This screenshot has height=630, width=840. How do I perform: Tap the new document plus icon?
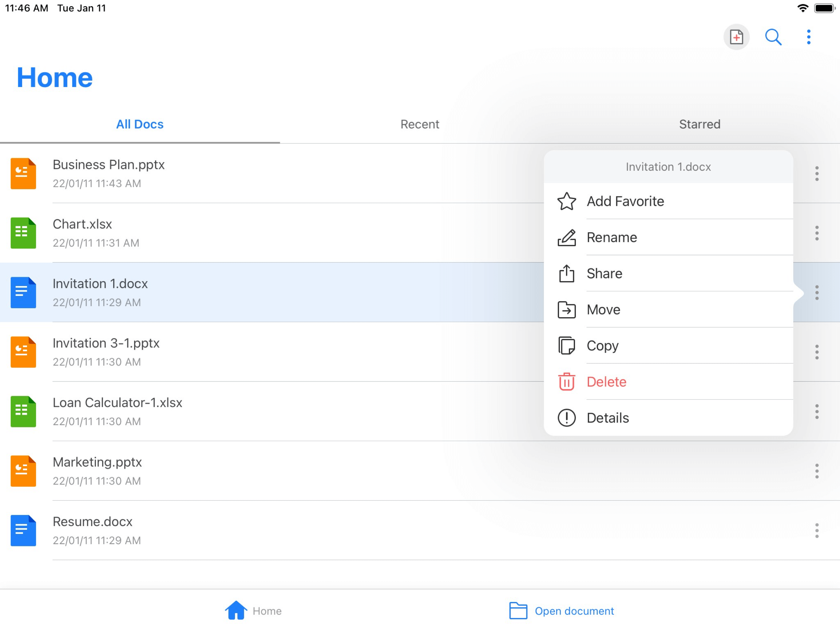coord(736,37)
